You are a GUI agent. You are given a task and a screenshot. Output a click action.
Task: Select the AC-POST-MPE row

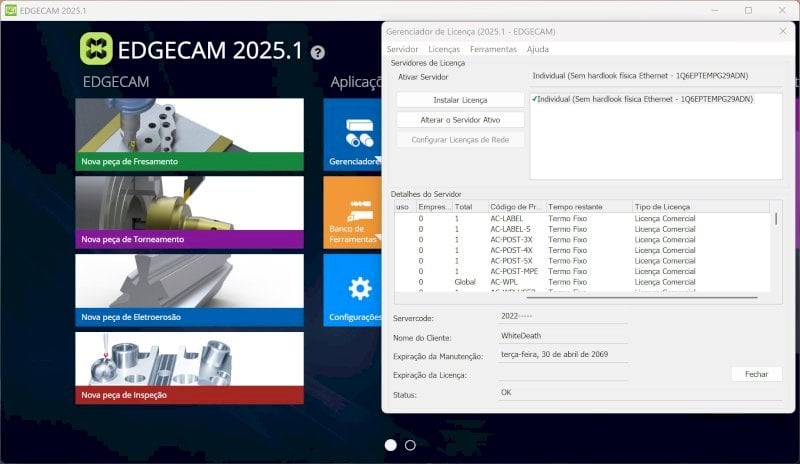(582, 272)
